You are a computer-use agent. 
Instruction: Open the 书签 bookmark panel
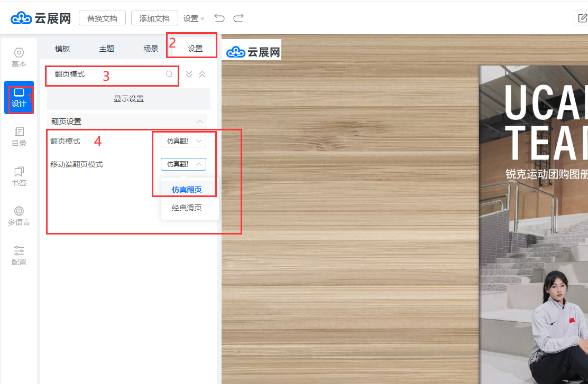pyautogui.click(x=19, y=176)
